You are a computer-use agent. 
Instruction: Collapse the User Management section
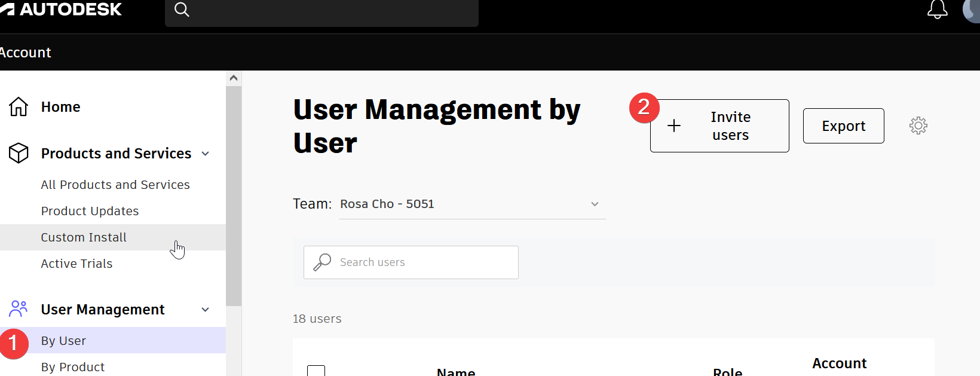pos(206,310)
